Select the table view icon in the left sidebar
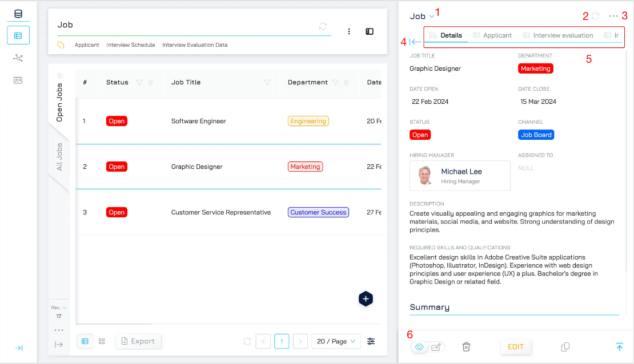Viewport: 634px width, 364px height. point(18,35)
